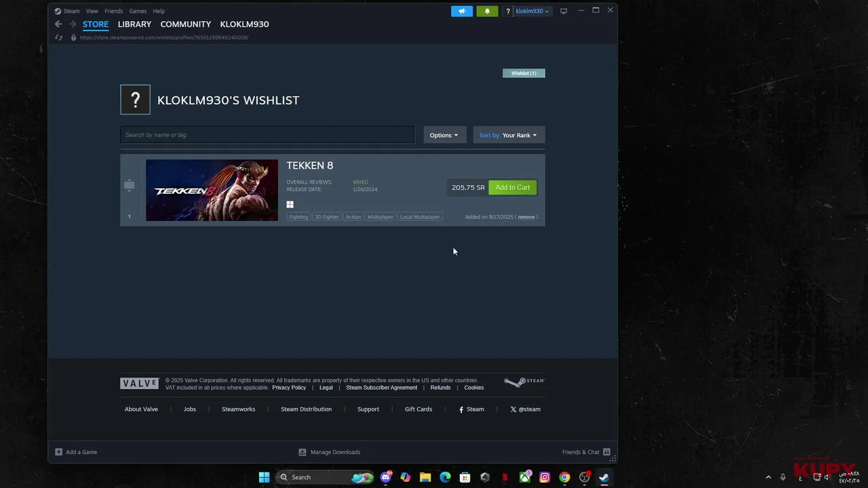Click the Windows platform icon on TEKKEN 8
Image resolution: width=868 pixels, height=488 pixels.
point(290,205)
